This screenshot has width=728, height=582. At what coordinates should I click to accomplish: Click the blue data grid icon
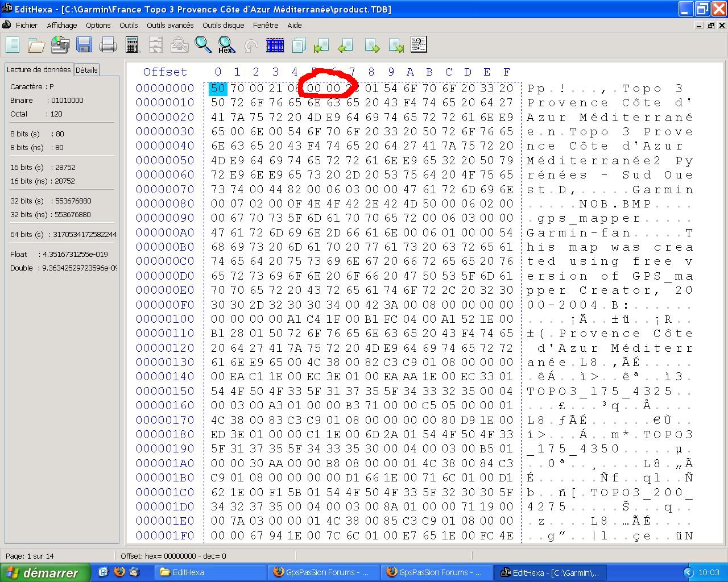(275, 45)
